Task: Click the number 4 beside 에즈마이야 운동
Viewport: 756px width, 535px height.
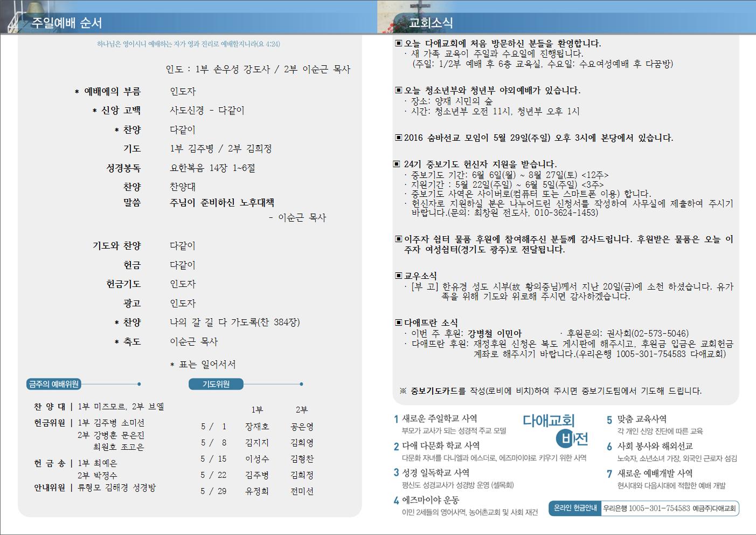Action: (396, 500)
